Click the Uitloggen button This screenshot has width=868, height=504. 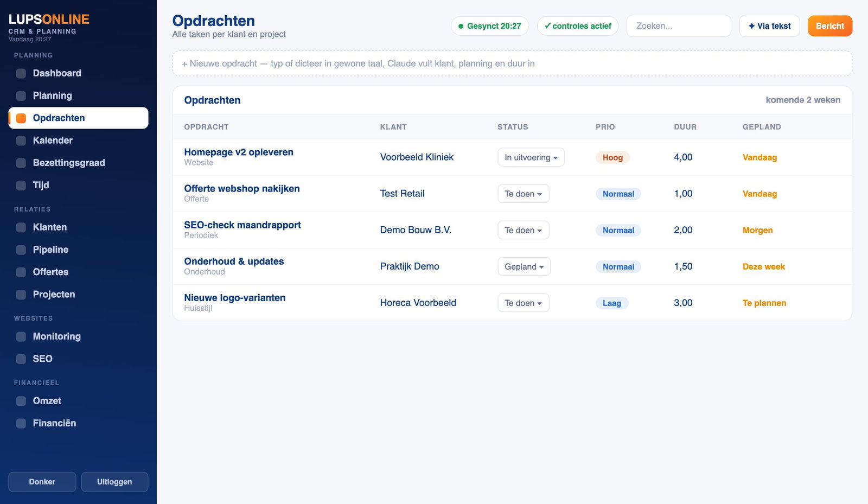click(x=114, y=482)
